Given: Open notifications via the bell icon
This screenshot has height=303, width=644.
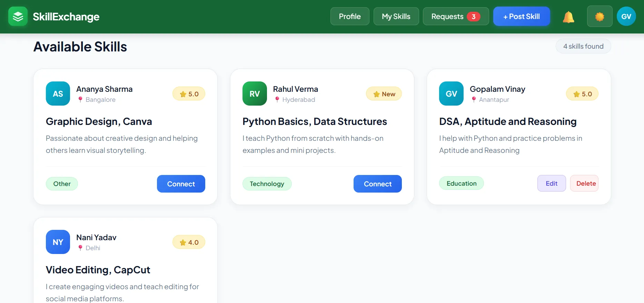Looking at the screenshot, I should tap(568, 17).
